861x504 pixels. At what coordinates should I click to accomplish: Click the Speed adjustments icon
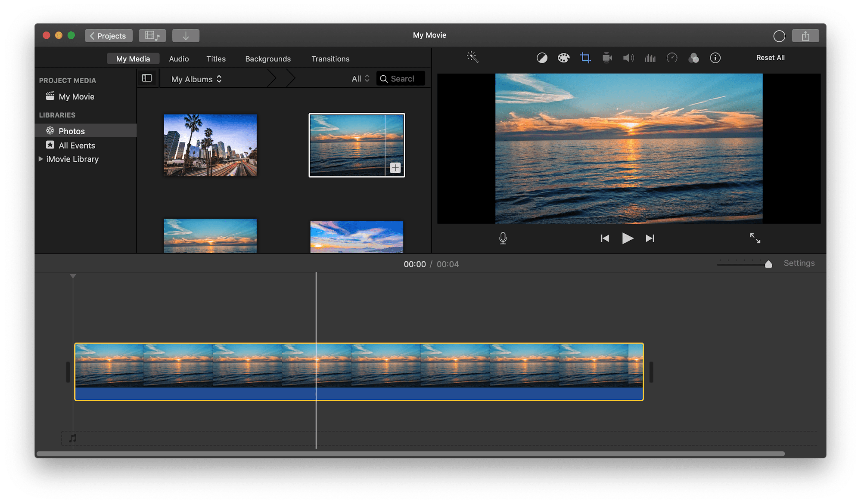point(671,57)
